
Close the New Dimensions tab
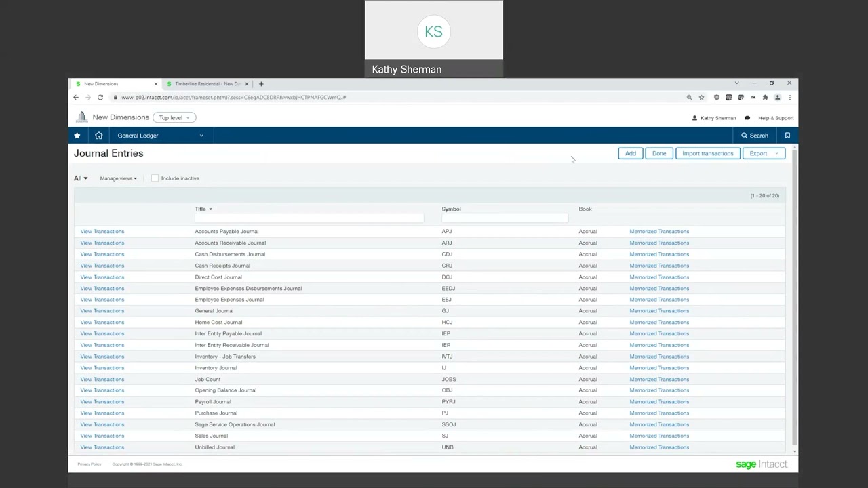click(155, 84)
